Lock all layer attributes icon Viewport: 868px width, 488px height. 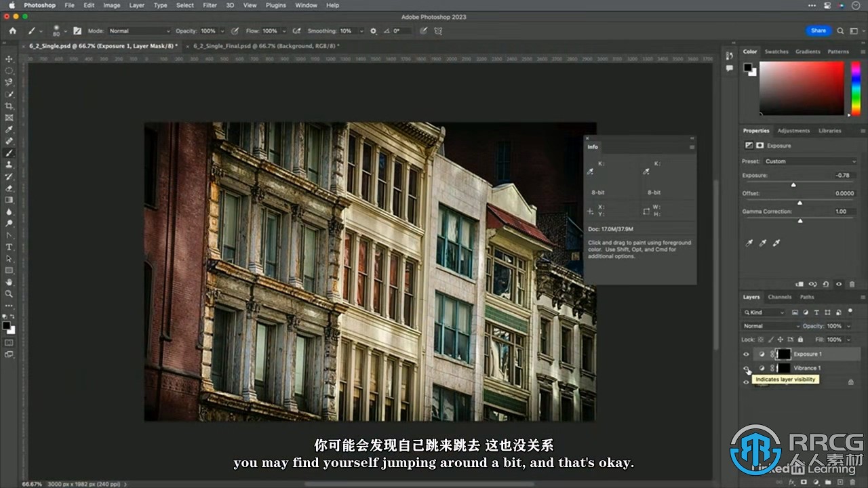[800, 340]
